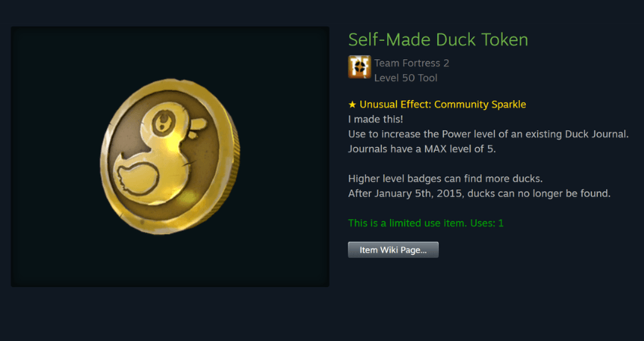This screenshot has height=341, width=644.
Task: Click the Unusual Effect: Community Sparkle text
Action: [442, 105]
